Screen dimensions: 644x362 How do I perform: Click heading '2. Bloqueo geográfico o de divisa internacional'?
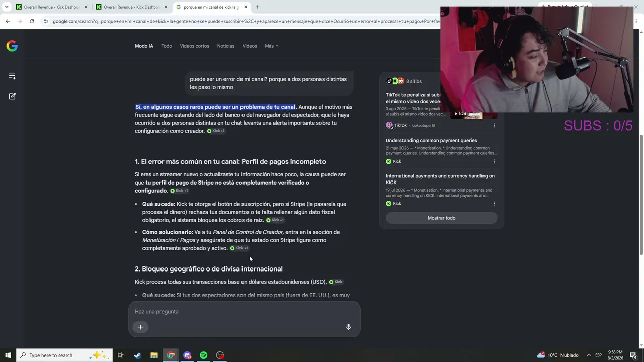click(209, 269)
